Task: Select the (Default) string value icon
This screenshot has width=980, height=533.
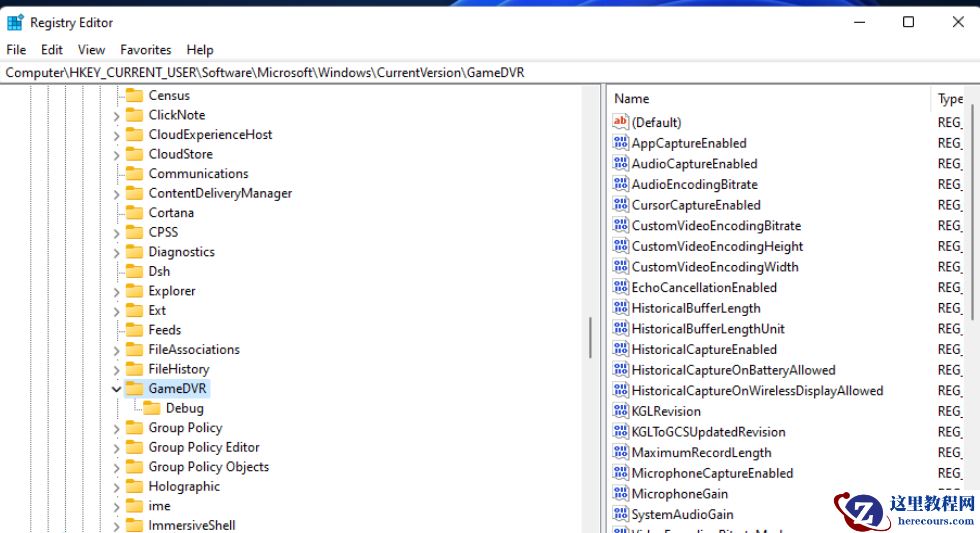Action: (620, 121)
